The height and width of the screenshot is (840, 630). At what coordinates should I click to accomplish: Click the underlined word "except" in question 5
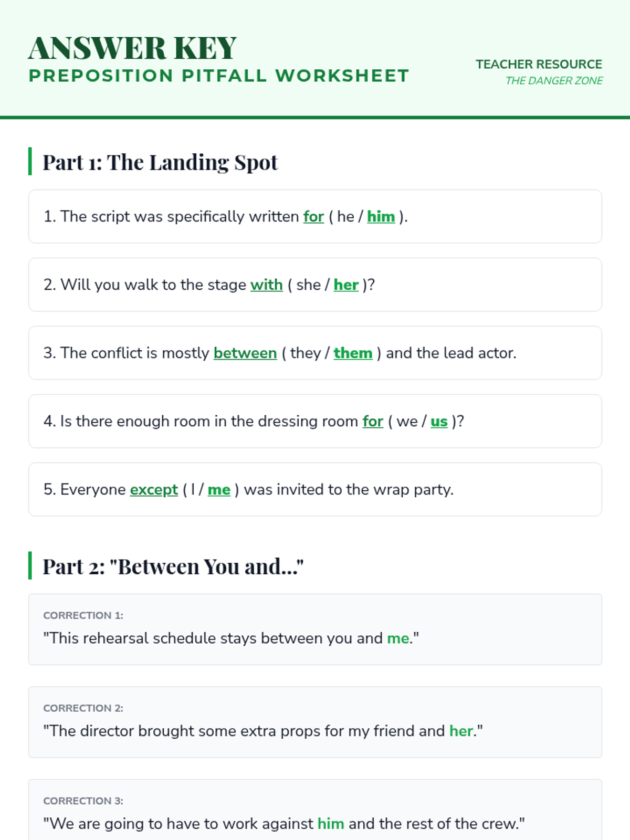pyautogui.click(x=154, y=490)
